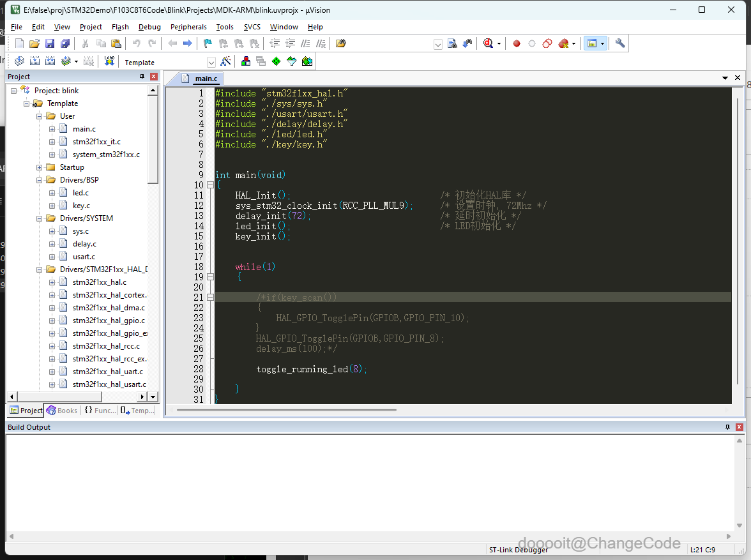Click the Save All toolbar icon

point(65,43)
